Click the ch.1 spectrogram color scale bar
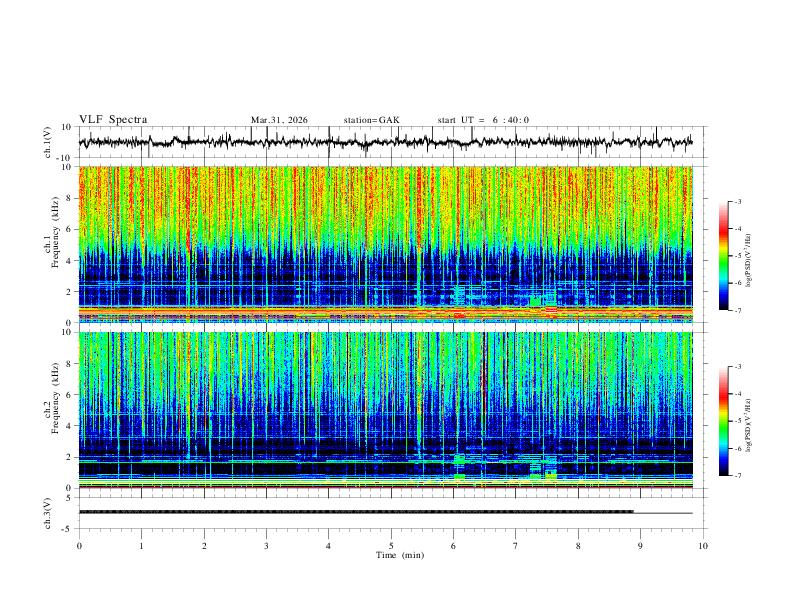 click(x=724, y=256)
